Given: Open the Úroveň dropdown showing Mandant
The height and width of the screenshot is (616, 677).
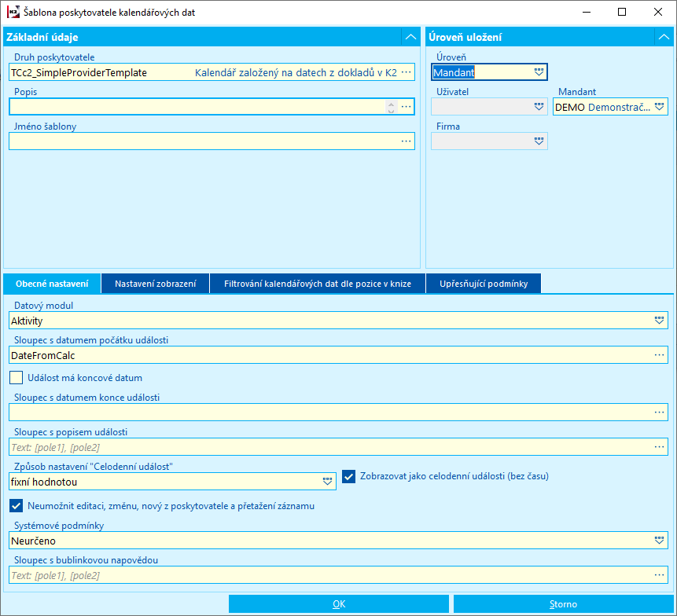Looking at the screenshot, I should point(539,72).
